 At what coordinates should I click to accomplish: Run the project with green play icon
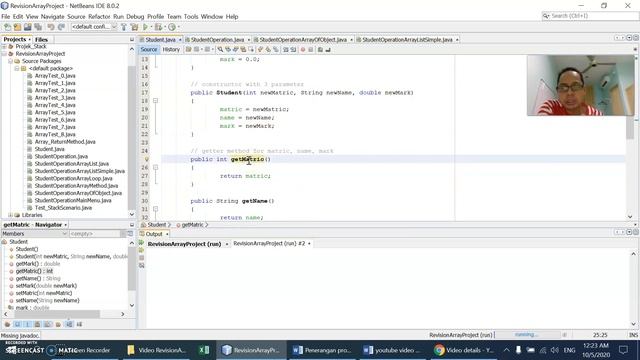(145, 27)
